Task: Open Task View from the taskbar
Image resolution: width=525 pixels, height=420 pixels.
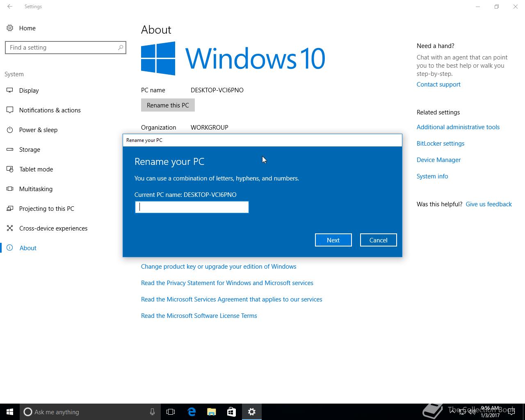Action: [x=171, y=412]
